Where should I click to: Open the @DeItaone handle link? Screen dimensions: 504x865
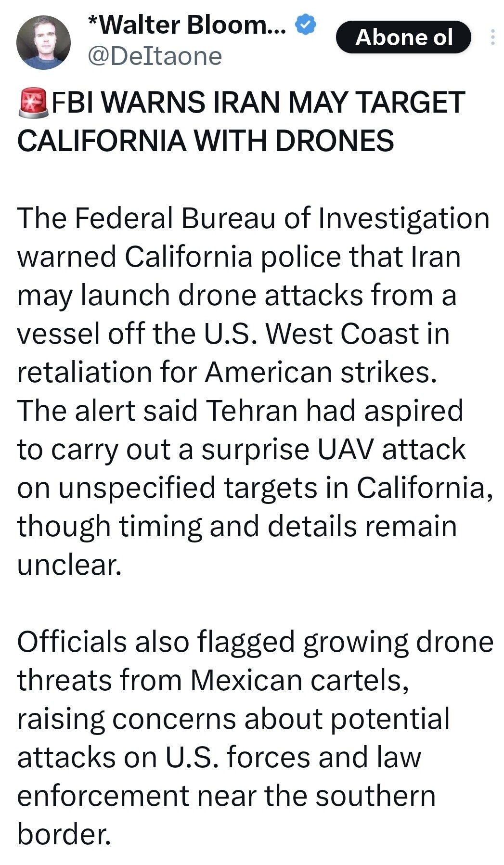[155, 56]
